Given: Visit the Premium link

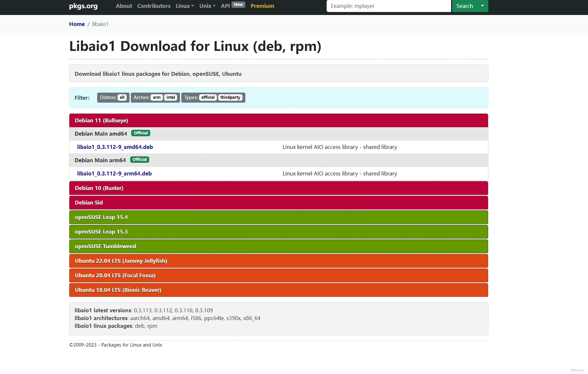Looking at the screenshot, I should click(x=262, y=6).
